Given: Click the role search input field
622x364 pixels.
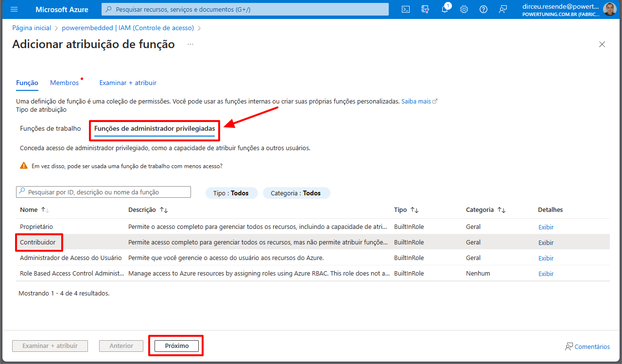Looking at the screenshot, I should [x=104, y=192].
